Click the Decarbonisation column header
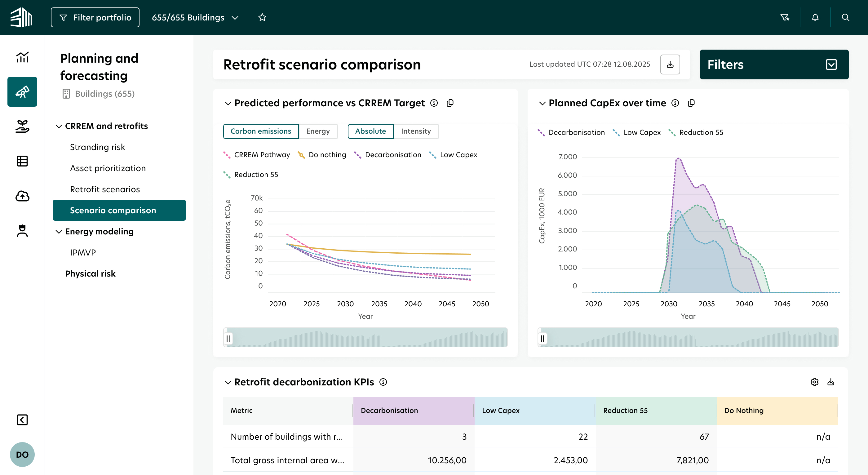 click(x=414, y=411)
